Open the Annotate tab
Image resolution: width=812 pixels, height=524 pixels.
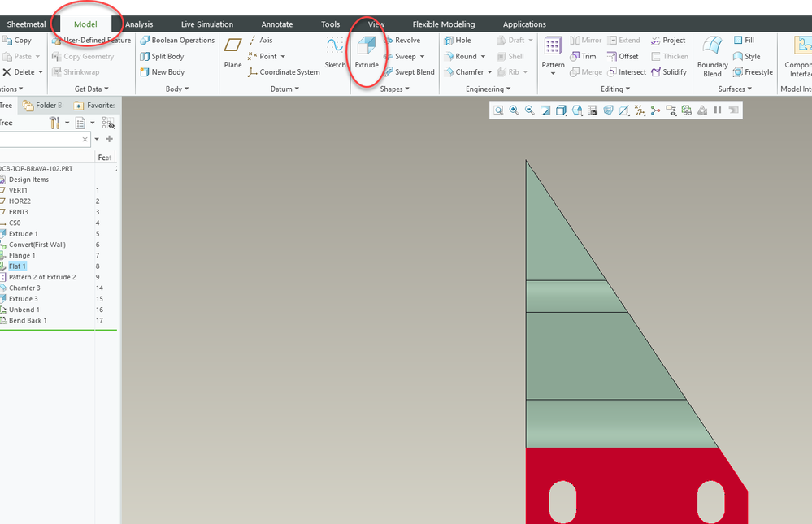(277, 24)
